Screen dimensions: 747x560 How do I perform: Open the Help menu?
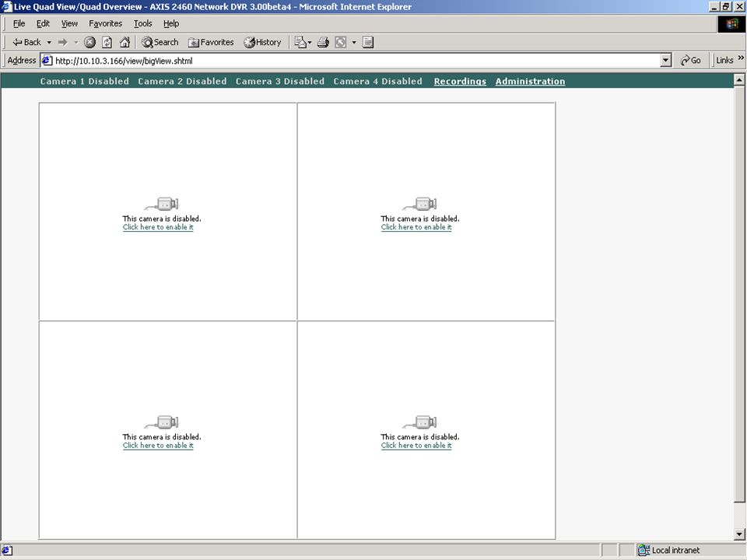coord(171,23)
